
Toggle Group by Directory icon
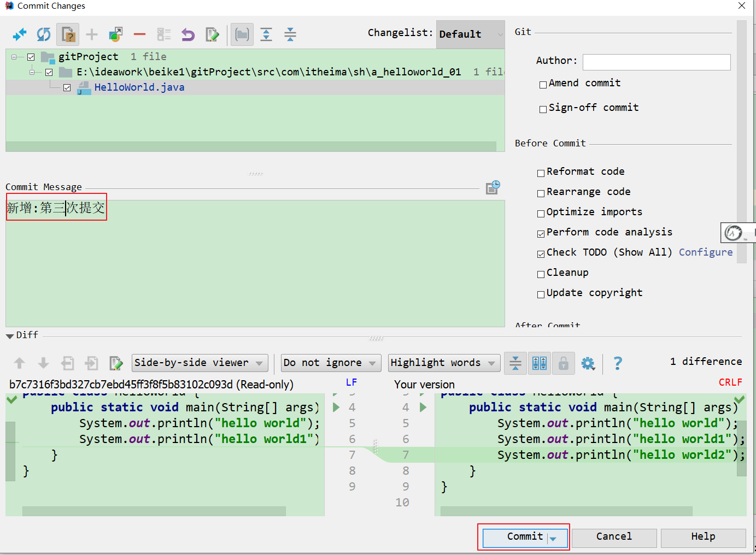pyautogui.click(x=242, y=35)
